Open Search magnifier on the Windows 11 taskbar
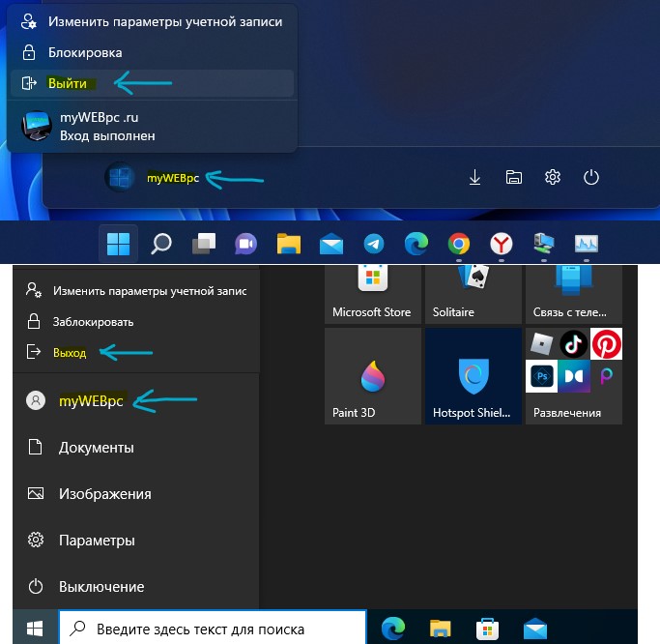The width and height of the screenshot is (660, 644). [x=161, y=244]
